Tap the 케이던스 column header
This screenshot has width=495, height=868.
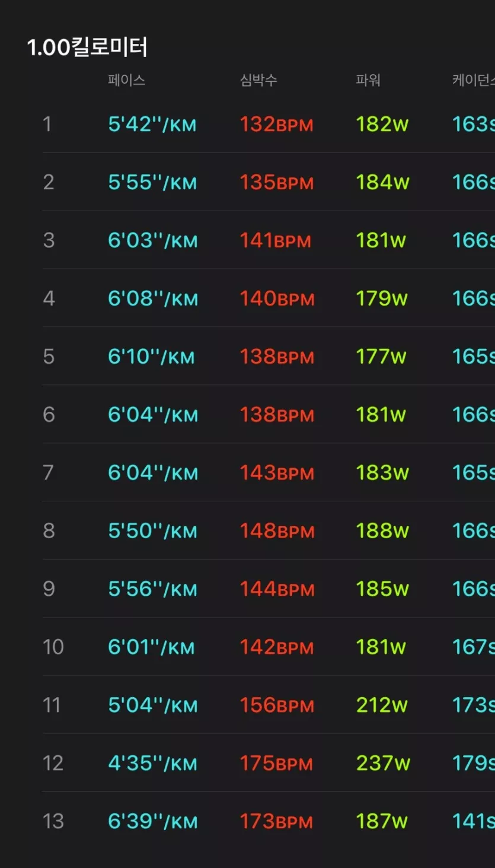point(472,80)
